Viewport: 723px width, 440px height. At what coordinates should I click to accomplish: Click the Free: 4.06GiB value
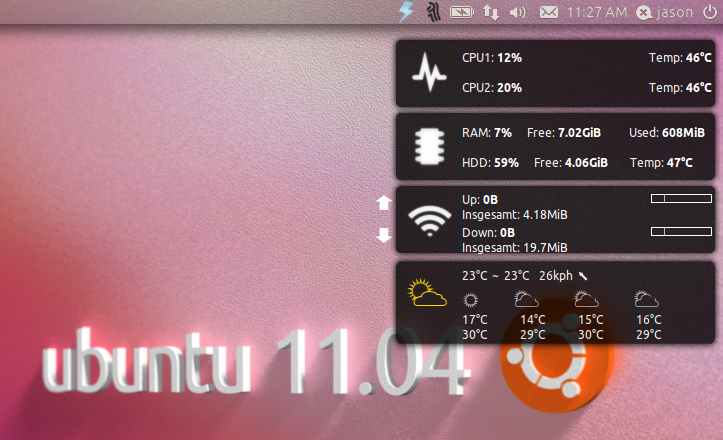[571, 163]
